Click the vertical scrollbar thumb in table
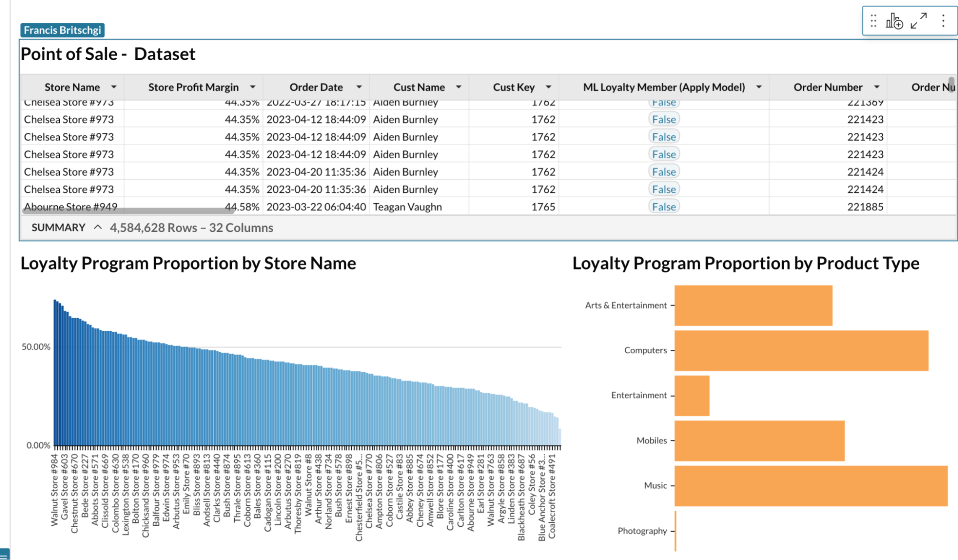Viewport: 958px width, 560px height. (951, 84)
